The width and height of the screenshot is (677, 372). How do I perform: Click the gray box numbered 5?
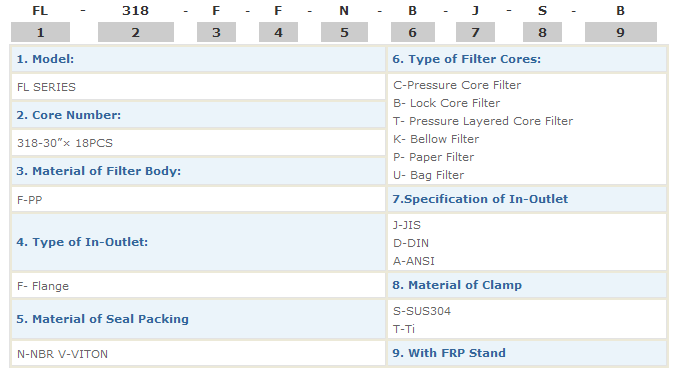(x=344, y=32)
